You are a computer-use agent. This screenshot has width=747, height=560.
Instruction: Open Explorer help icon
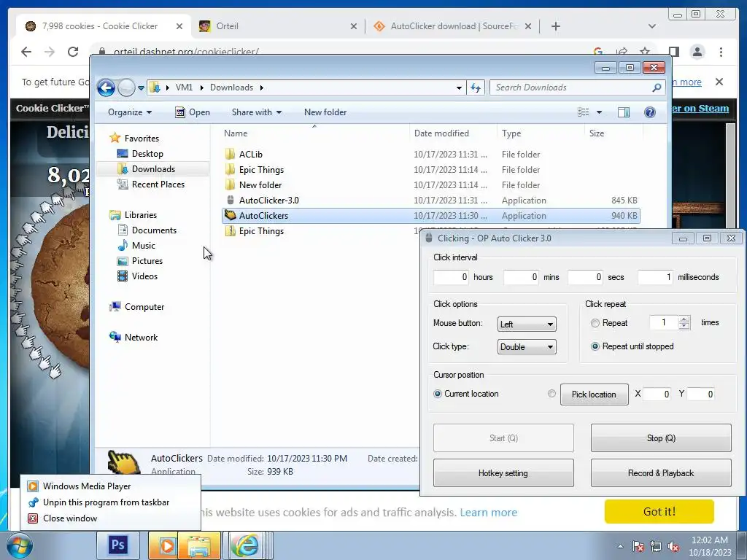pos(650,112)
